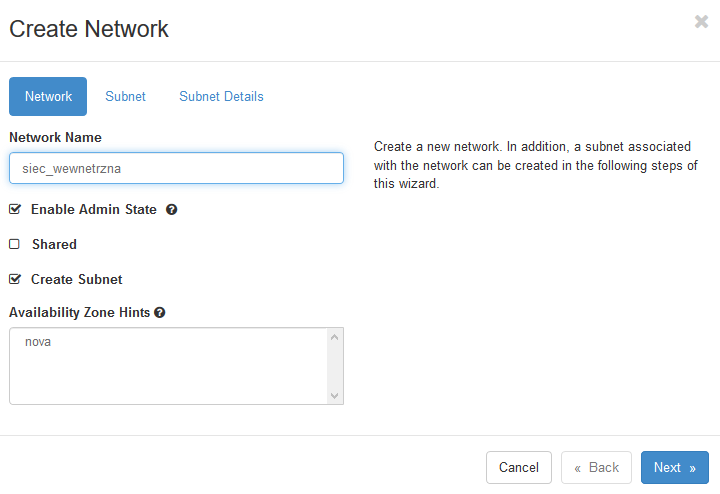Click the Back button
The image size is (720, 494).
coord(596,467)
